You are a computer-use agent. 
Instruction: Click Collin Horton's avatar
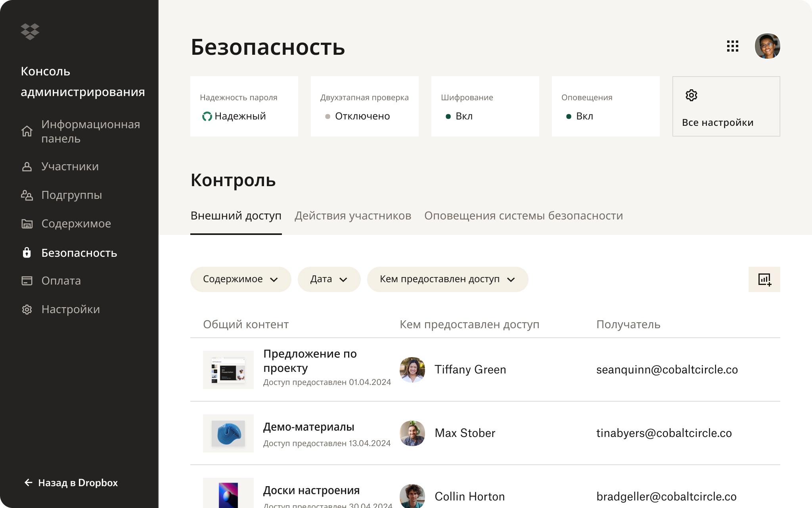pyautogui.click(x=412, y=496)
